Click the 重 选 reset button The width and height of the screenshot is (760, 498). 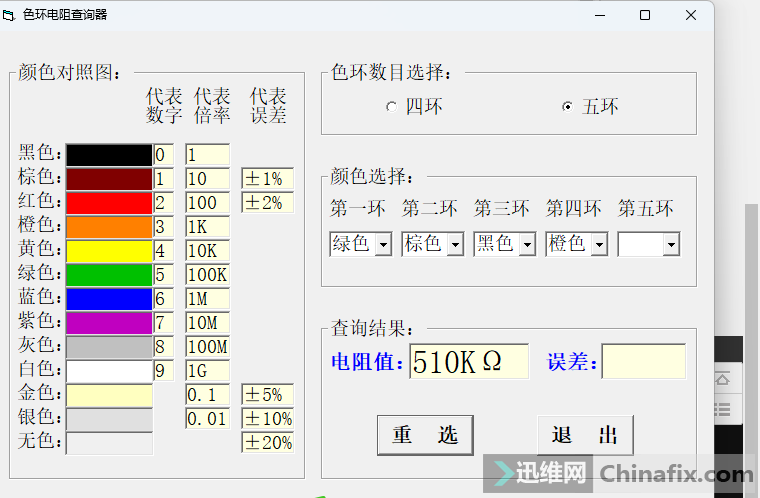coord(425,435)
